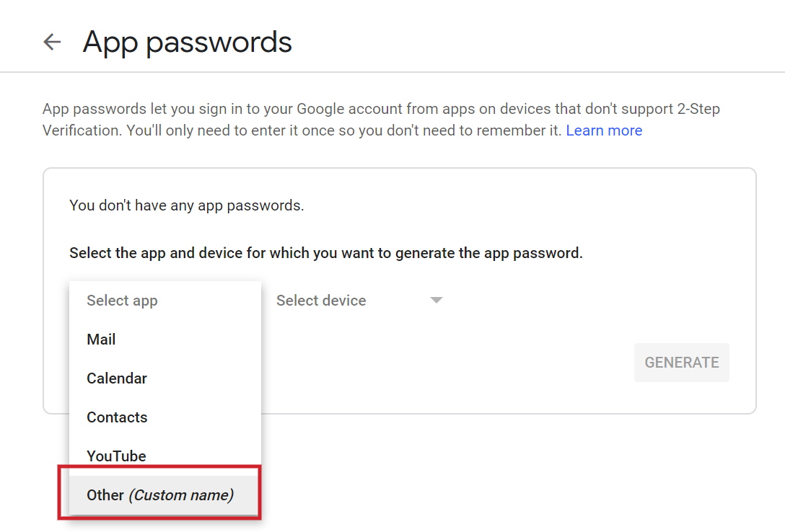This screenshot has width=785, height=532.
Task: Open the Learn more link
Action: 604,130
